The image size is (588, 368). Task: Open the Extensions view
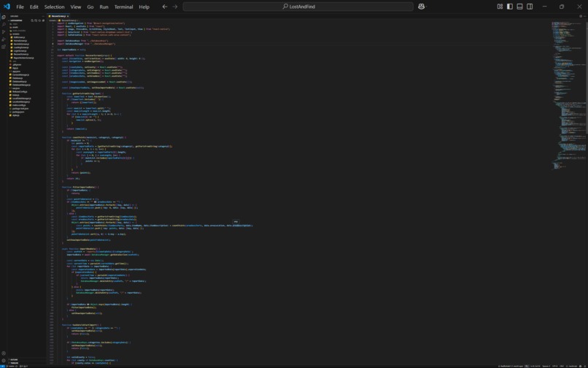click(x=4, y=47)
